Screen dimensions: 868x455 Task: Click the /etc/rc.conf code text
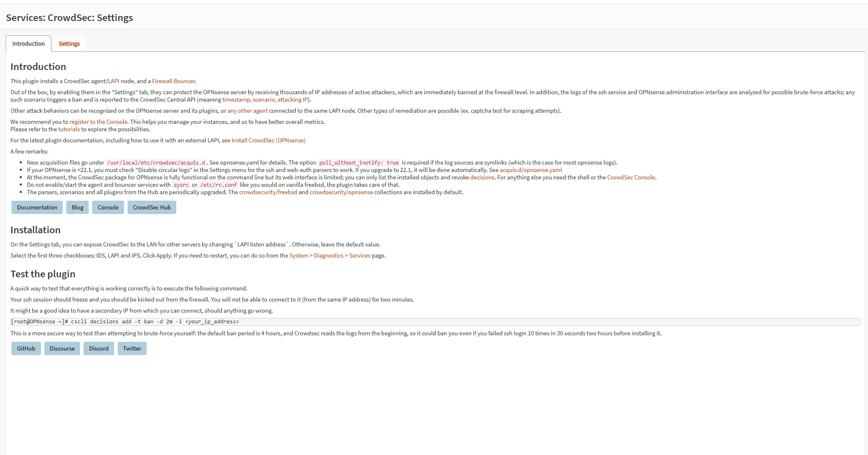pyautogui.click(x=219, y=185)
